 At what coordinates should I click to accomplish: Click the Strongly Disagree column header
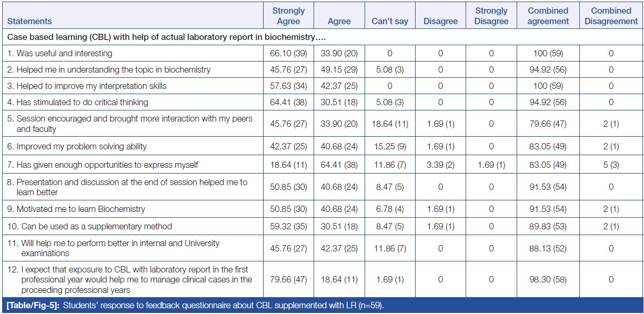pyautogui.click(x=491, y=16)
